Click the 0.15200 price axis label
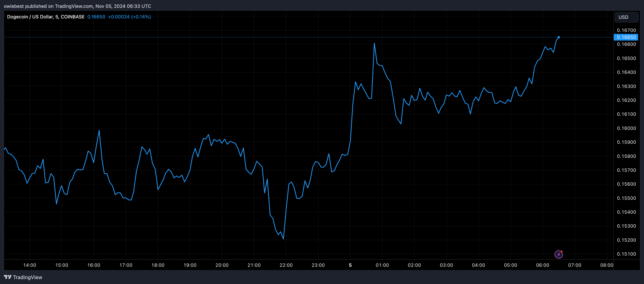The width and height of the screenshot is (644, 284). coord(626,240)
